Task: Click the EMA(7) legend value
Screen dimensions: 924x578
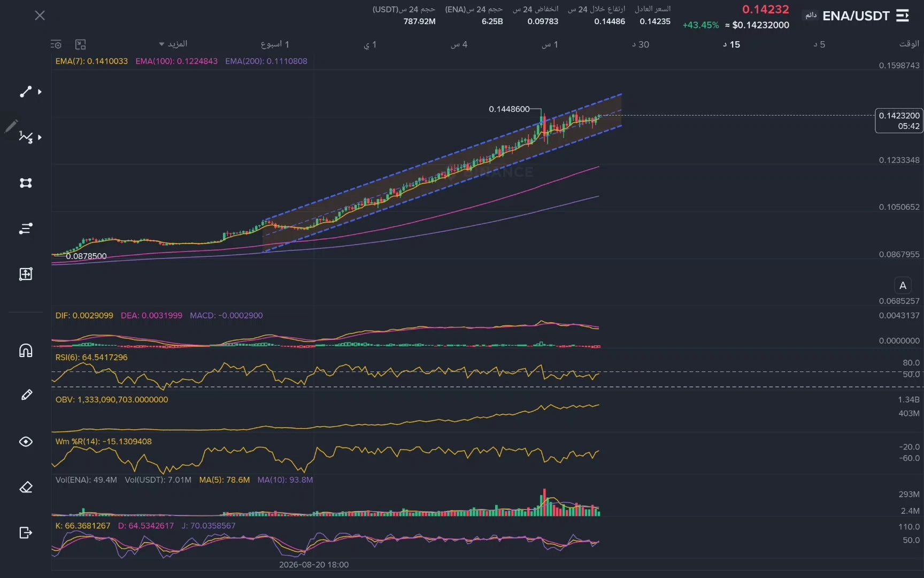Action: (91, 61)
